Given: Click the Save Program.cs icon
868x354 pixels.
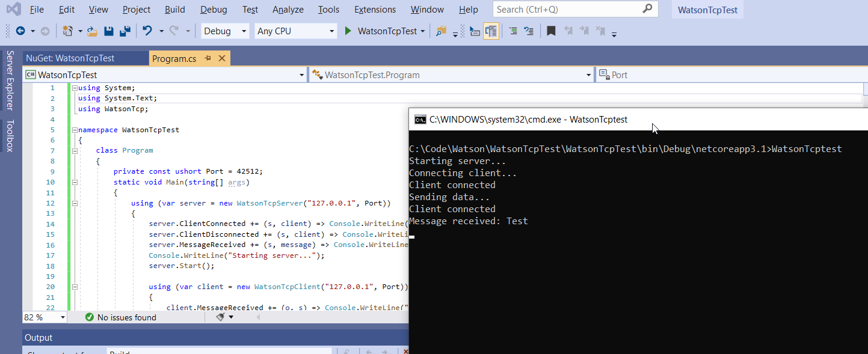Looking at the screenshot, I should (109, 31).
